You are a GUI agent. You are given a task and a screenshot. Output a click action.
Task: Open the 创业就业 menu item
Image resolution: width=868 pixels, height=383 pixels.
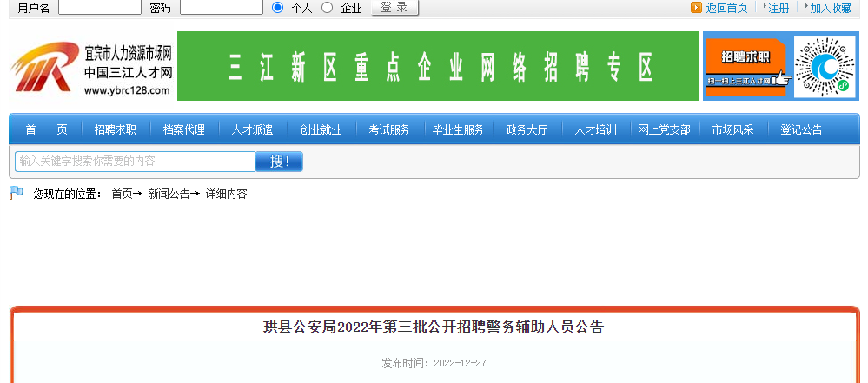(321, 129)
